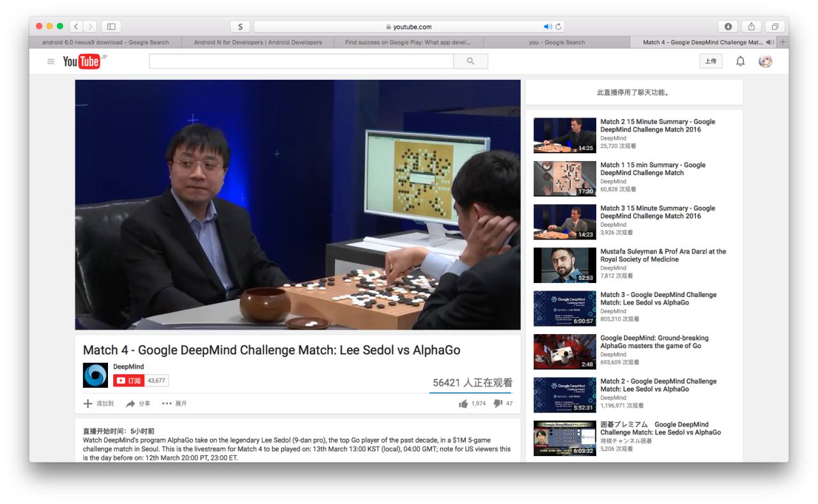Screen dimensions: 818x504
Task: Click the YouTube search magnifier button
Action: [x=471, y=61]
